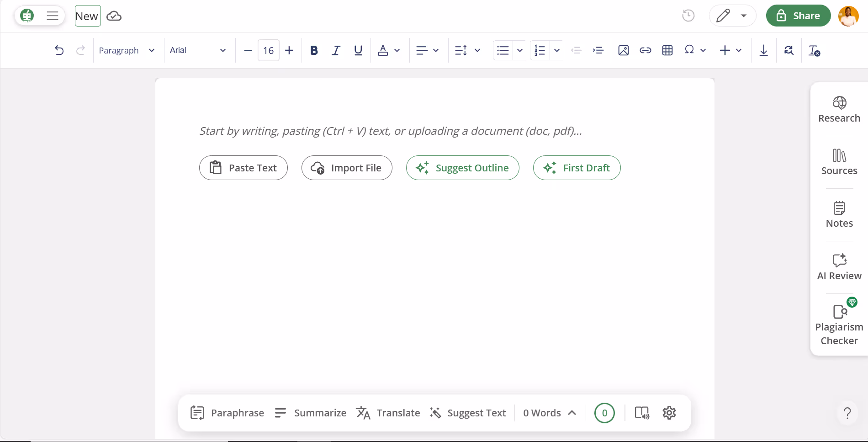This screenshot has height=442, width=868.
Task: Click Translate in the bottom toolbar
Action: pyautogui.click(x=388, y=413)
